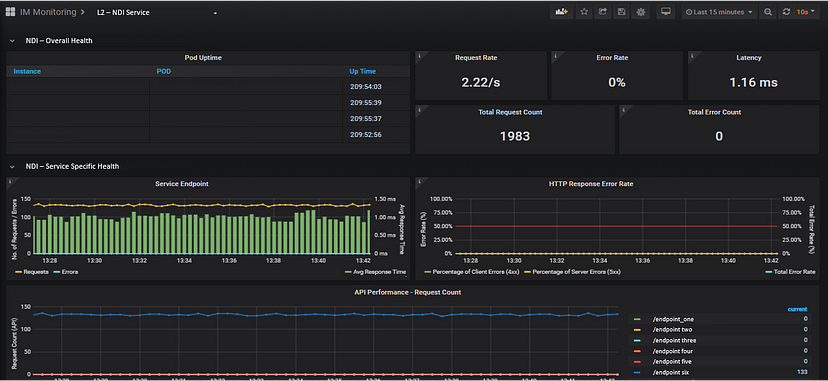
Task: Cycle view mode with monitor icon
Action: pos(665,12)
